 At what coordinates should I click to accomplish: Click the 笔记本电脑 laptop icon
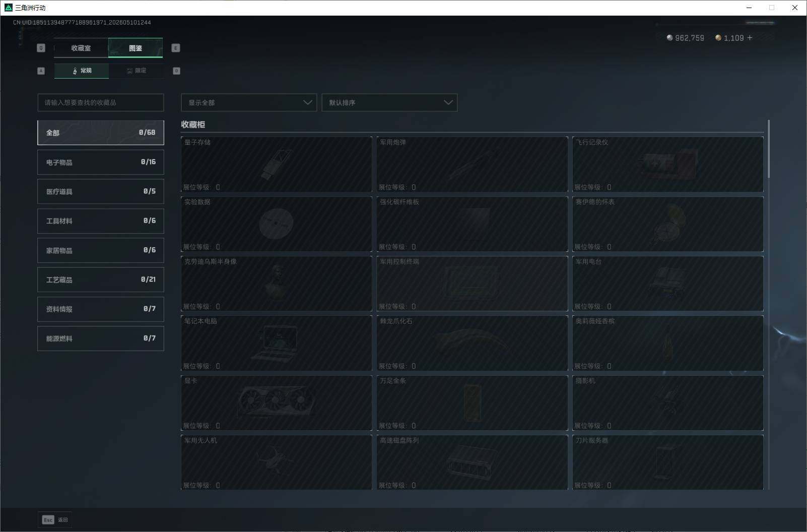pos(275,343)
